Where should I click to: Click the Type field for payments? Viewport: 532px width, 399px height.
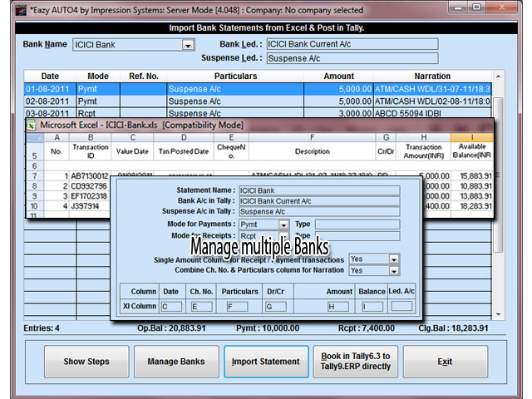[x=357, y=224]
